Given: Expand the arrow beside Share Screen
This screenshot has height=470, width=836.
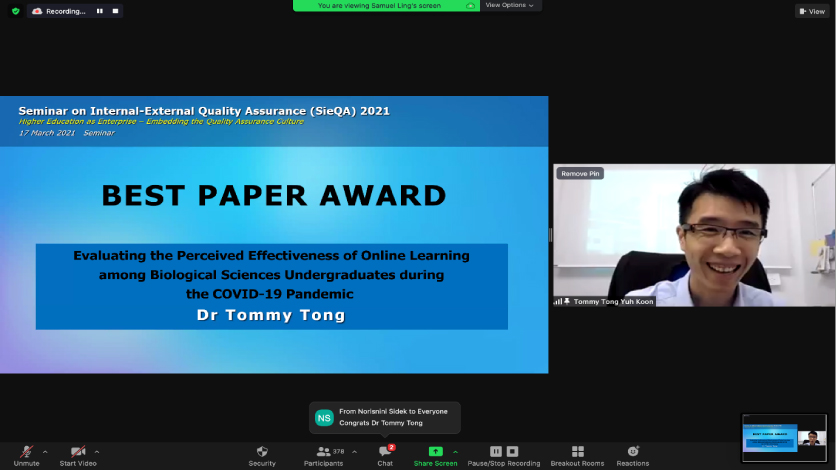Looking at the screenshot, I should 455,452.
